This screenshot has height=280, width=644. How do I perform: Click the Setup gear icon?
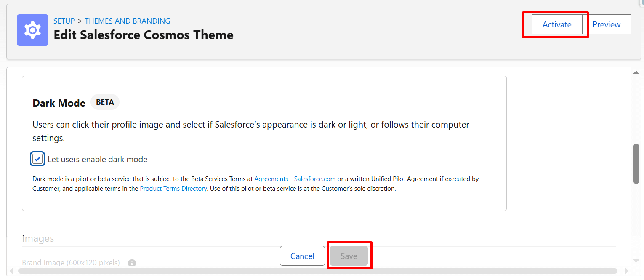(32, 30)
